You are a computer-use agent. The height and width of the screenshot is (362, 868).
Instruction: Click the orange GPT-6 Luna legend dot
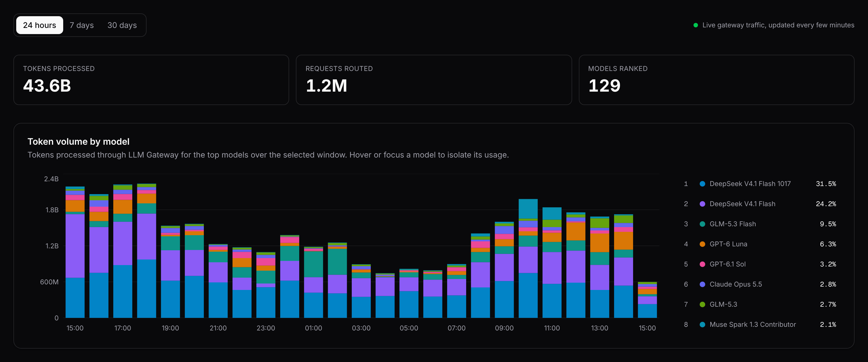click(702, 244)
